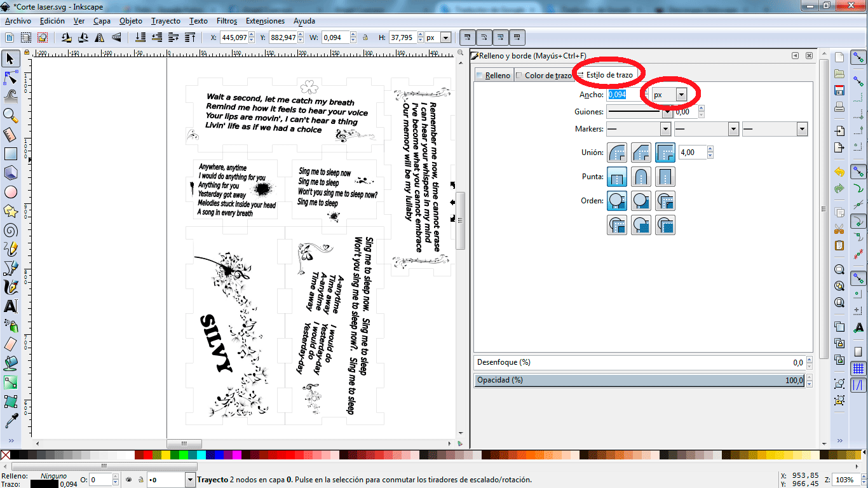Switch to the Color de trazo tab
Image resolution: width=868 pixels, height=488 pixels.
click(x=543, y=76)
